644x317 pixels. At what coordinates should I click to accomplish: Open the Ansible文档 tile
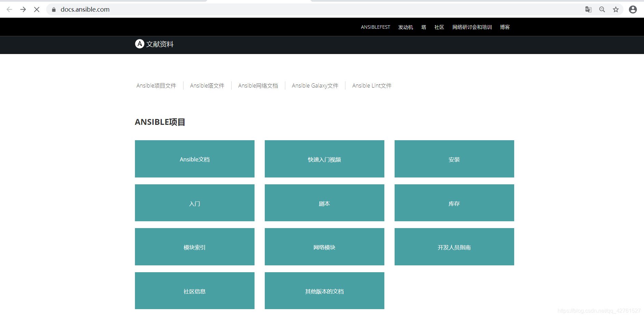(195, 159)
